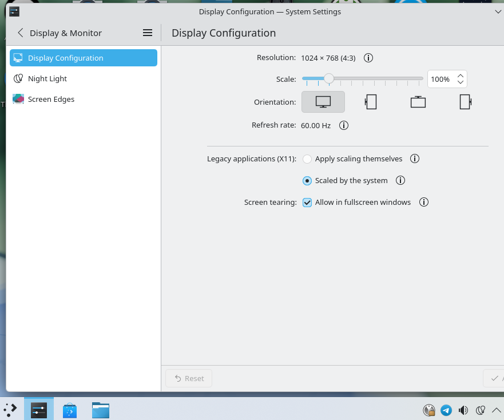The image size is (504, 420).
Task: Click the Night Light tray icon
Action: tap(480, 410)
